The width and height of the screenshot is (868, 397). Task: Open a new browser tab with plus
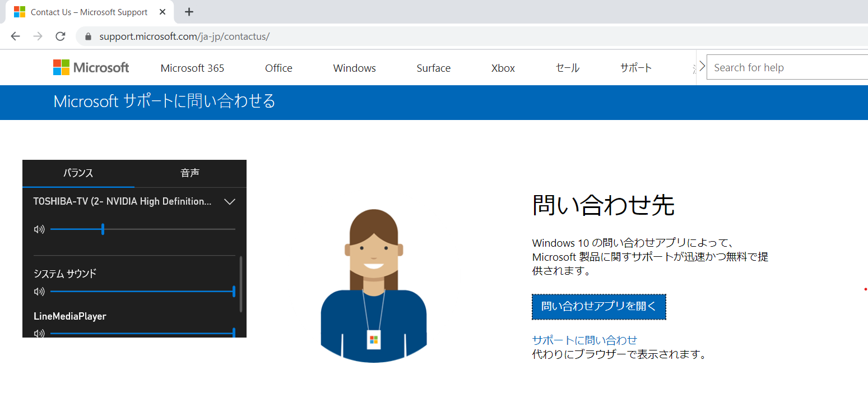click(189, 12)
